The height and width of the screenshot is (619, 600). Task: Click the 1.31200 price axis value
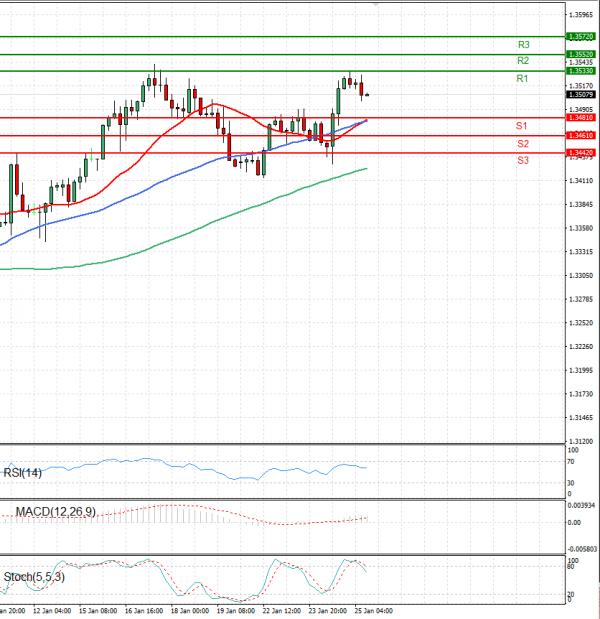pyautogui.click(x=581, y=441)
